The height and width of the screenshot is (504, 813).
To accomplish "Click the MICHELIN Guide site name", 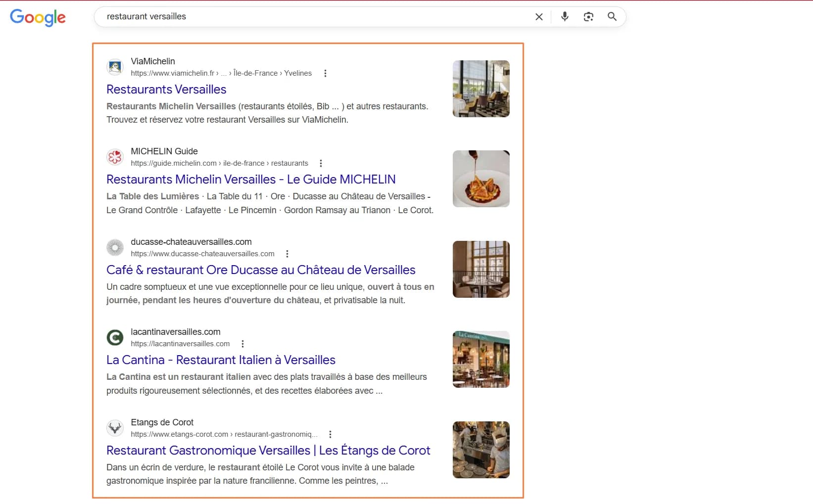I will pyautogui.click(x=164, y=151).
